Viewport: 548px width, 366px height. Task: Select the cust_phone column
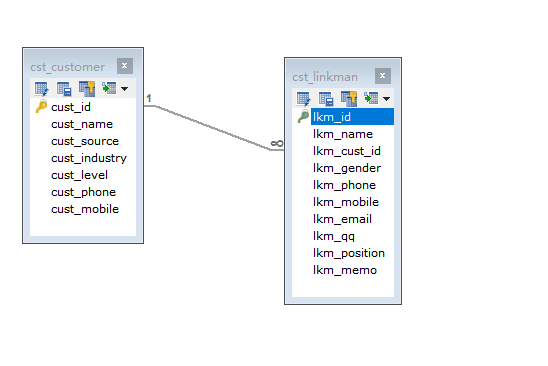coord(83,192)
